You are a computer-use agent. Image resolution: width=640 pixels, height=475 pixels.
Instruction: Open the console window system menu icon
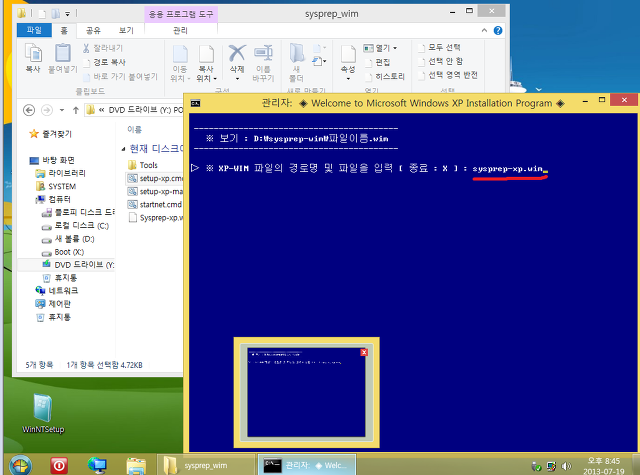click(196, 103)
